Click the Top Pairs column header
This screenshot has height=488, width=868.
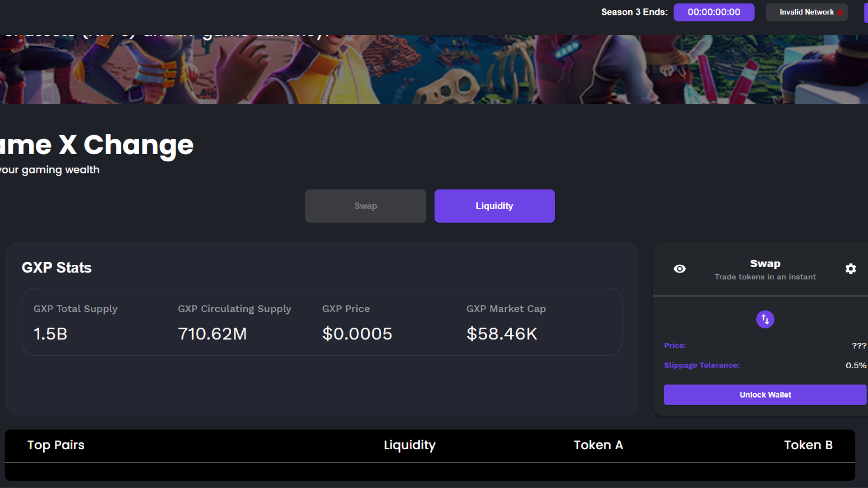point(56,445)
